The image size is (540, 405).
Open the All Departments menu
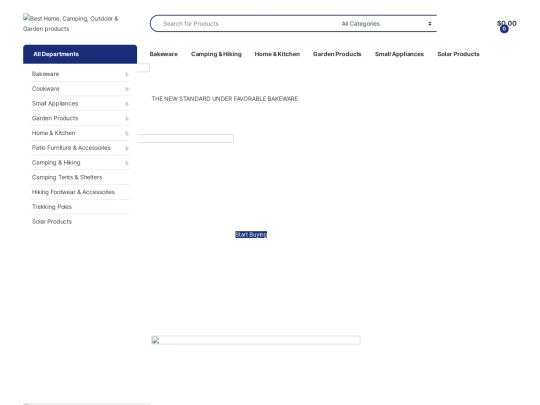tap(80, 54)
